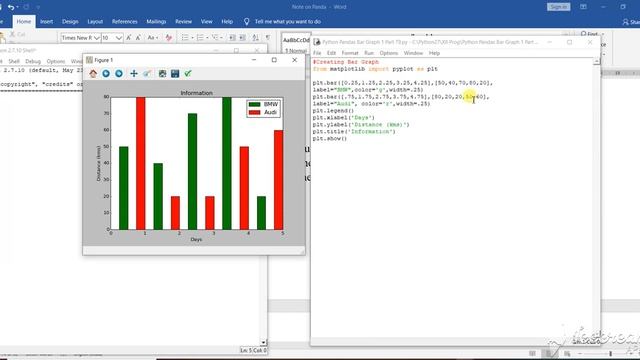Click the Word zoom slider handle

[x=611, y=353]
